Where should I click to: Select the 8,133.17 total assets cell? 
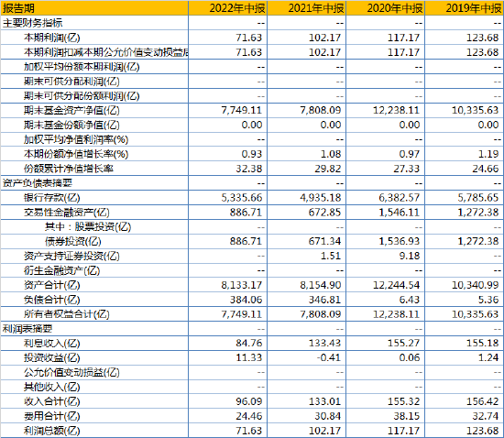pos(228,285)
